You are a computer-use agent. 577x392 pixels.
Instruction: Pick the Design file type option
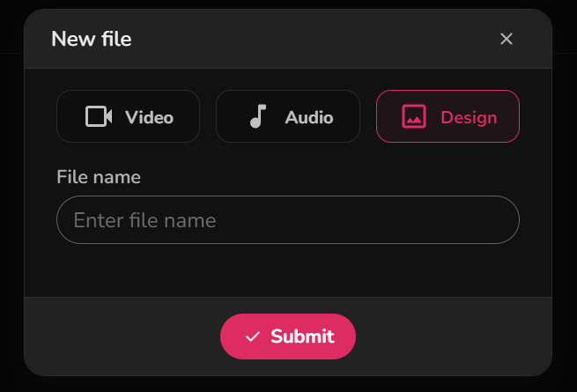coord(448,116)
